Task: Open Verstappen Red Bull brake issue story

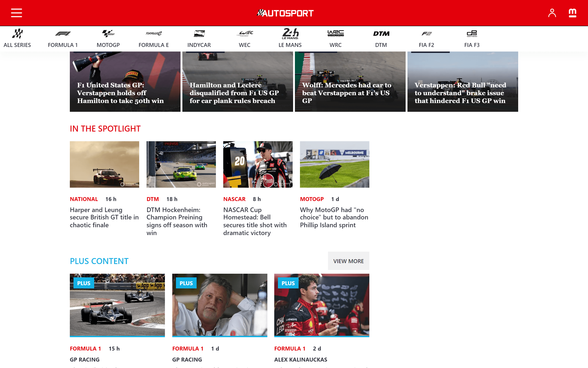Action: click(x=461, y=93)
